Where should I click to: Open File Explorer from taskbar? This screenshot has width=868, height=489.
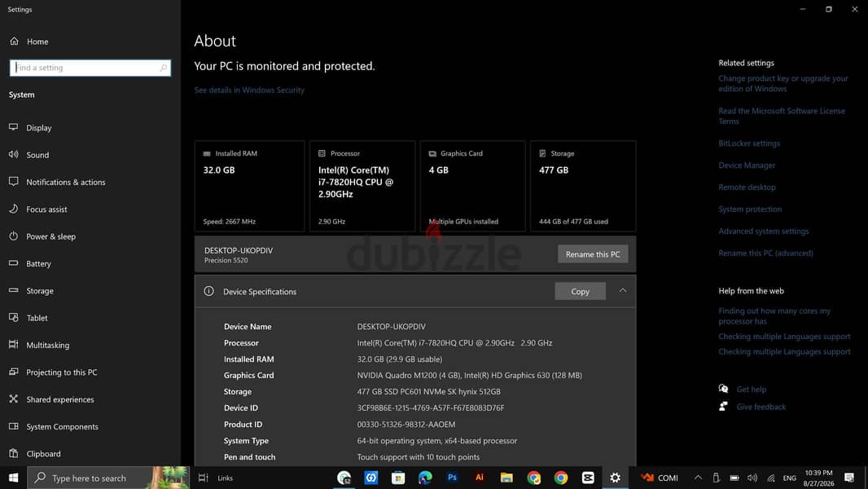pos(506,478)
